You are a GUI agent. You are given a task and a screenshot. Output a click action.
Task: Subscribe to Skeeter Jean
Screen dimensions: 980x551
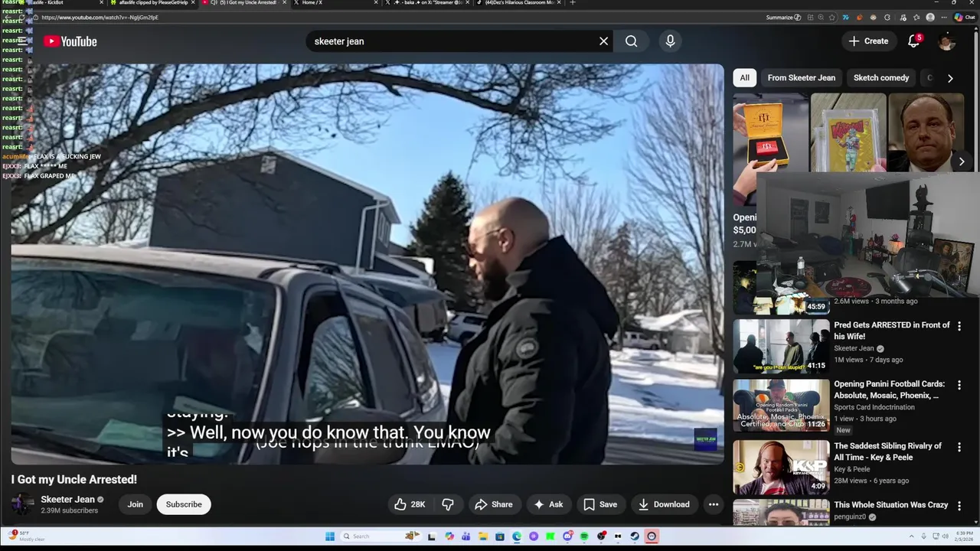[x=184, y=504]
